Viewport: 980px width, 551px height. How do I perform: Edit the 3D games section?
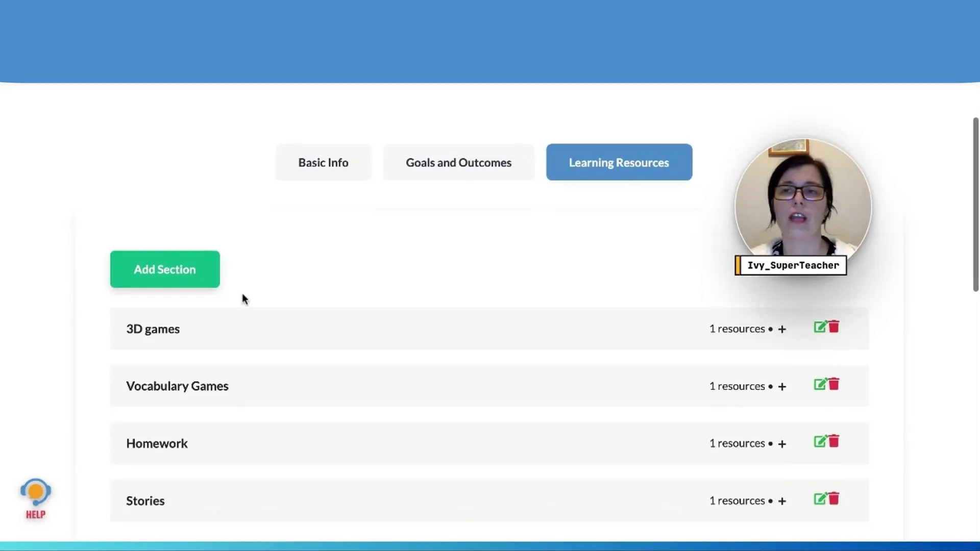820,327
